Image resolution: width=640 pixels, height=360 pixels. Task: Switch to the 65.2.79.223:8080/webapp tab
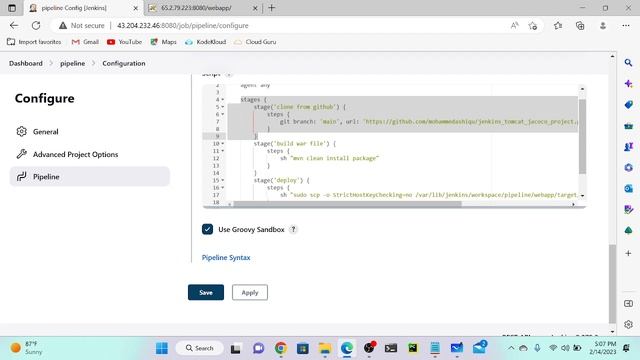[x=204, y=8]
